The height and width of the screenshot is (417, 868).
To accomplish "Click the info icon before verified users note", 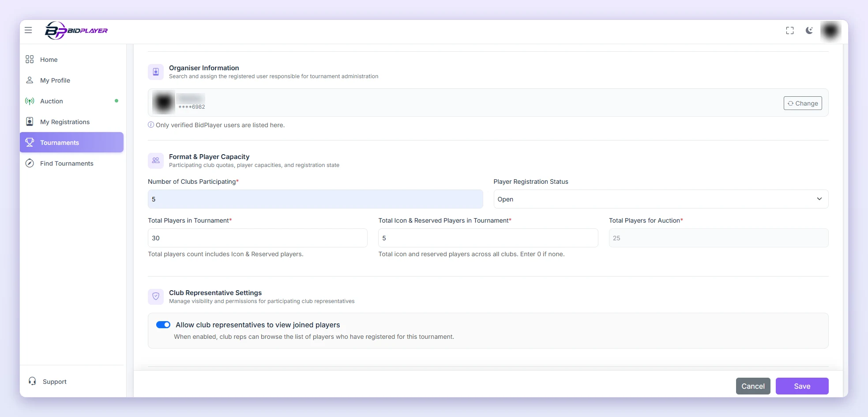I will pos(151,125).
